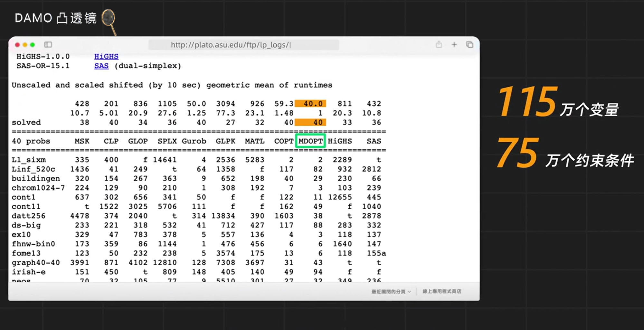
Task: Expand the 最近關閉的分頁 dropdown
Action: 391,291
